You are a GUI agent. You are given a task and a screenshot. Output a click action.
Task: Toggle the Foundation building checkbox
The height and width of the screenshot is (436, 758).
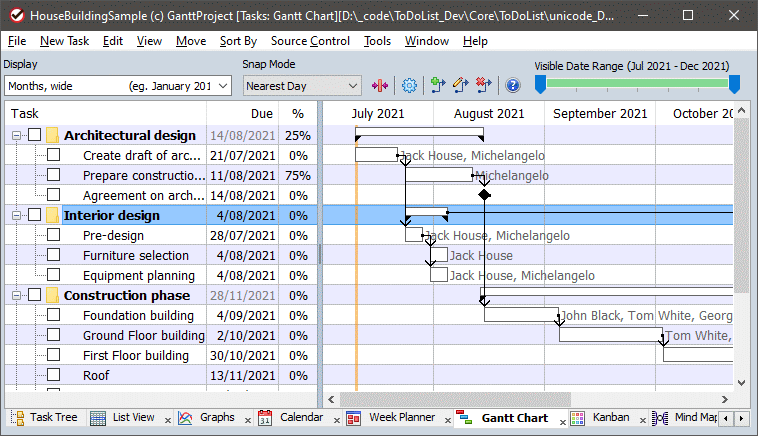pos(54,316)
